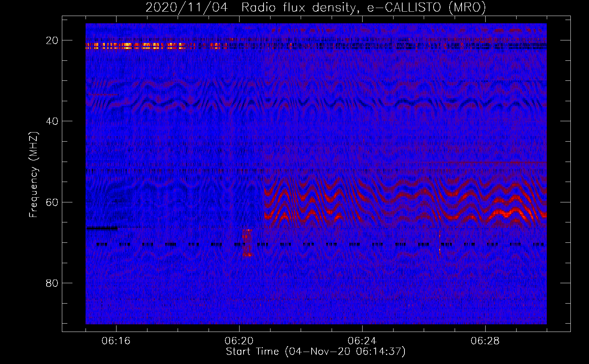
Task: Click the 06:24 time tick label
Action: tap(362, 341)
